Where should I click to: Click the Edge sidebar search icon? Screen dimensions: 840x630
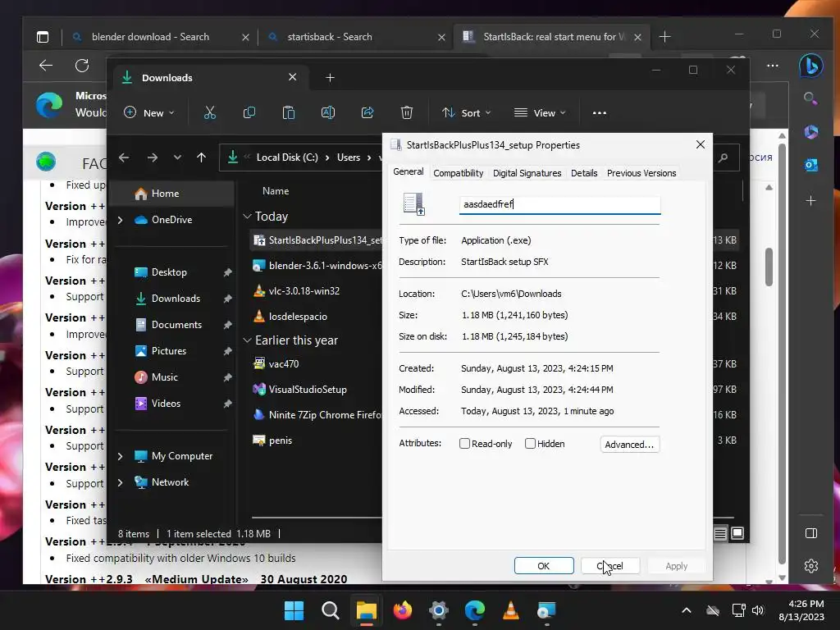coord(810,98)
